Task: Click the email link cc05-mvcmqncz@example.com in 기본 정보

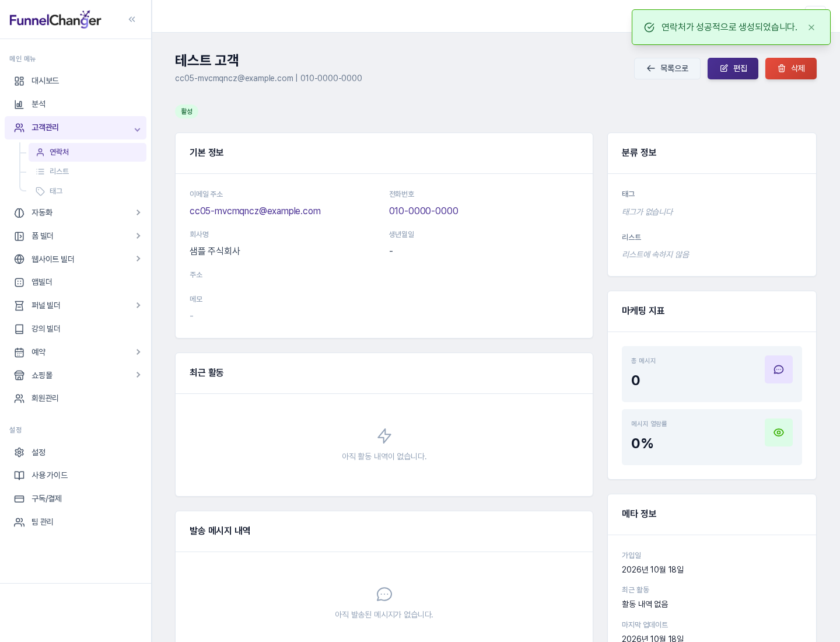Action: click(x=255, y=211)
